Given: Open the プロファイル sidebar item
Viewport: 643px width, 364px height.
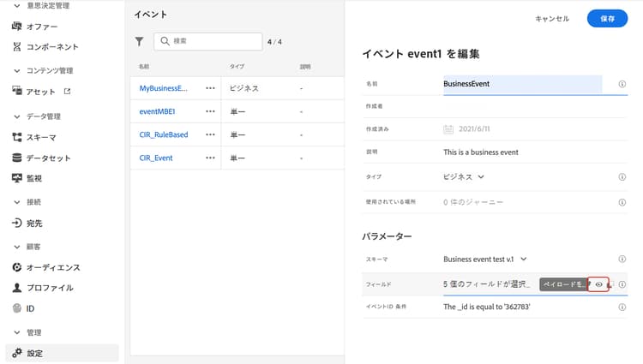Looking at the screenshot, I should (x=43, y=288).
